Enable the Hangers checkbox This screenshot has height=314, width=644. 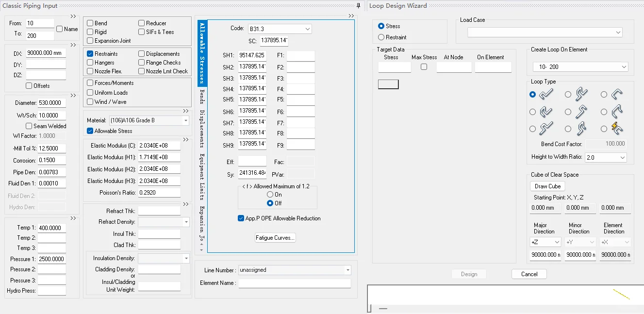click(x=90, y=63)
